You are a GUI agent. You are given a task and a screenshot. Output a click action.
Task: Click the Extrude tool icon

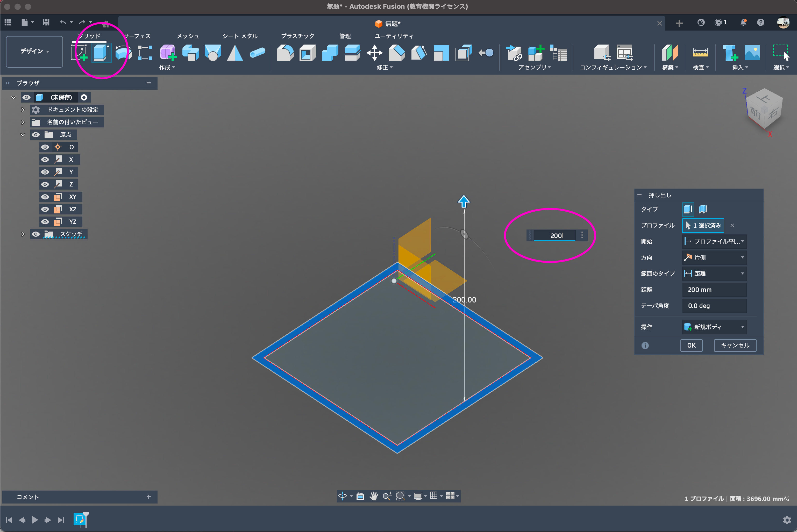101,53
